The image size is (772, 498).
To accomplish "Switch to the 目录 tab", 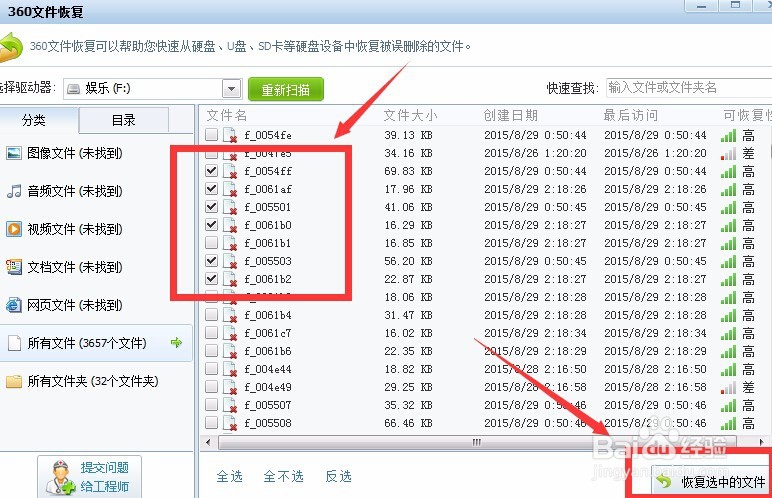I will click(124, 120).
